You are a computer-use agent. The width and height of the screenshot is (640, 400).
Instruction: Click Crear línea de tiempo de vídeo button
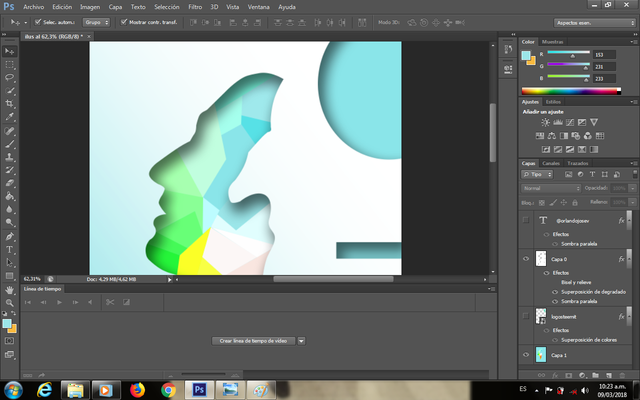point(253,341)
